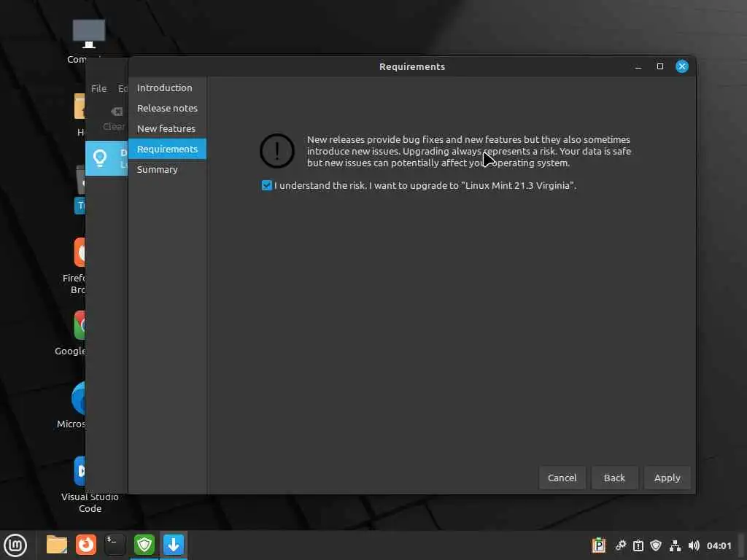Open the Linux Mint start menu
747x560 pixels.
(x=15, y=545)
